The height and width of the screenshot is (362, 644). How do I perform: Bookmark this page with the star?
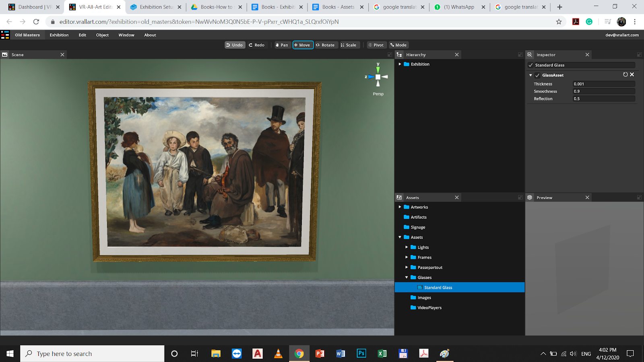point(559,22)
